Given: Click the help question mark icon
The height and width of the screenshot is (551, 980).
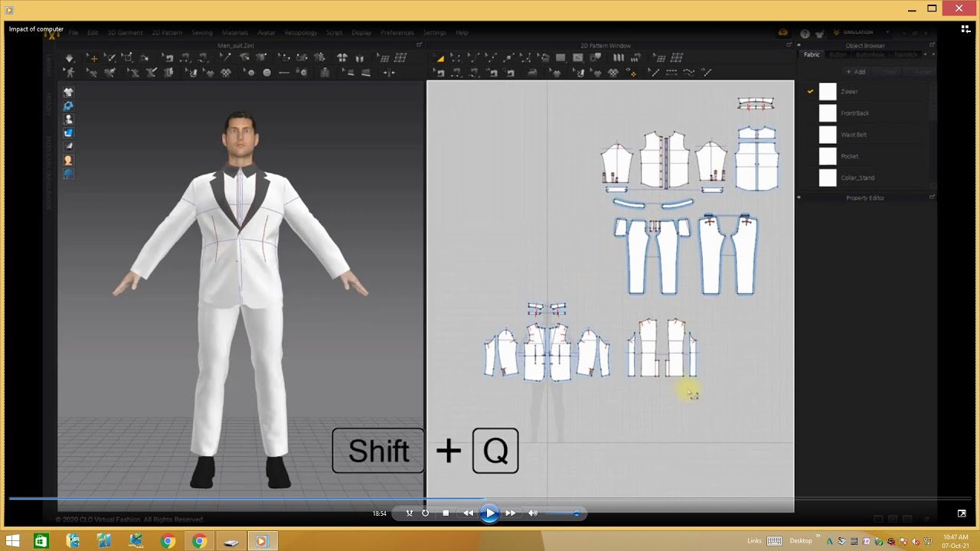Looking at the screenshot, I should tap(805, 34).
